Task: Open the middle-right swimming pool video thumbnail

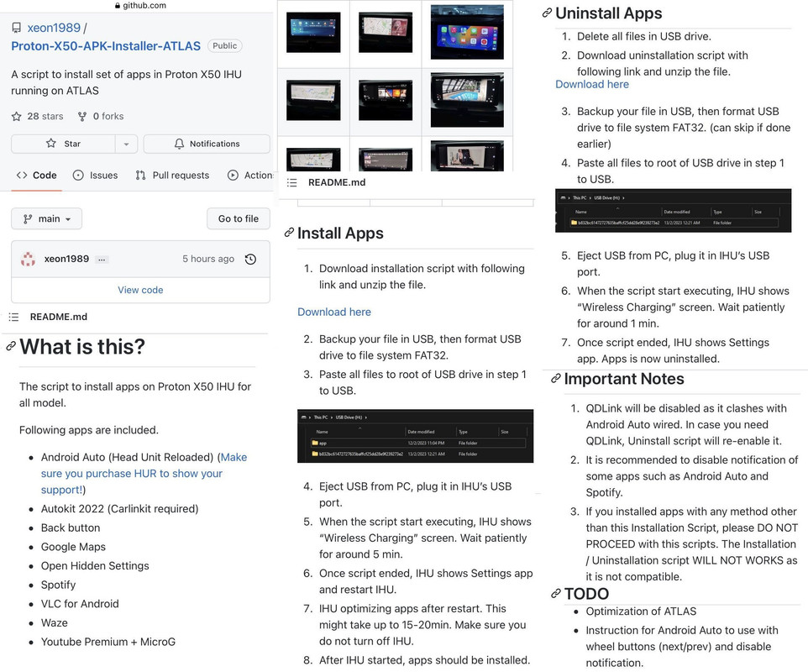Action: point(467,100)
